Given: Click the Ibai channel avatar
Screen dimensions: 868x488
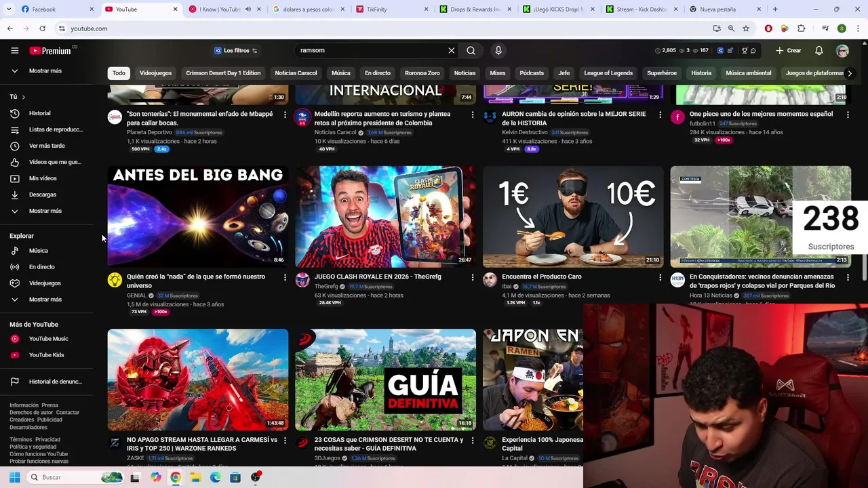Looking at the screenshot, I should (490, 280).
